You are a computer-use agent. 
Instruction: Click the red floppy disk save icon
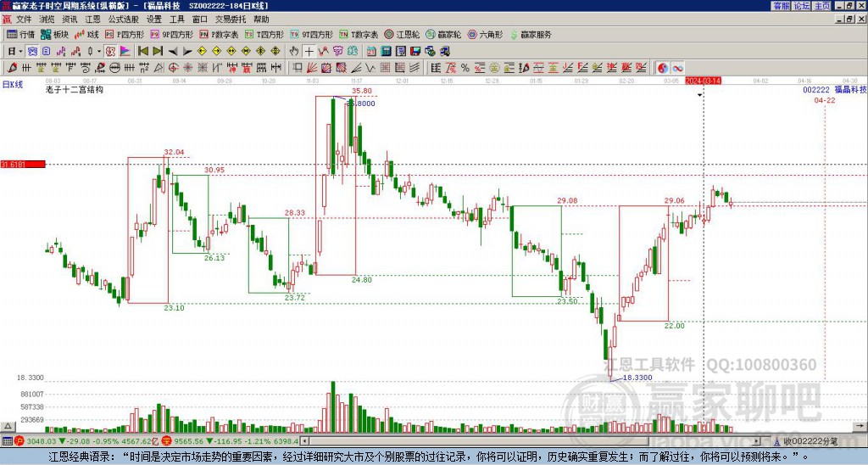[x=415, y=52]
